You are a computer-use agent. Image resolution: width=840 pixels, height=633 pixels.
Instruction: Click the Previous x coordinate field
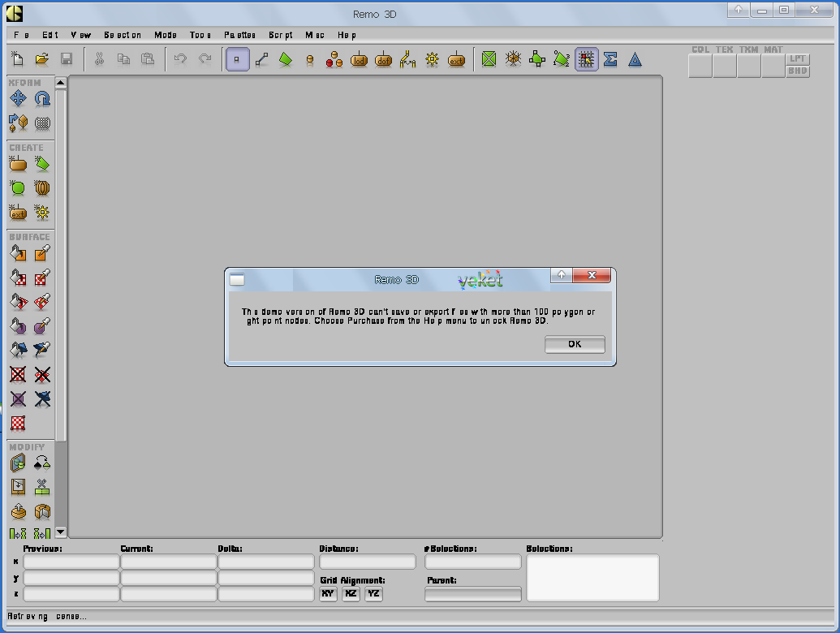pyautogui.click(x=71, y=562)
